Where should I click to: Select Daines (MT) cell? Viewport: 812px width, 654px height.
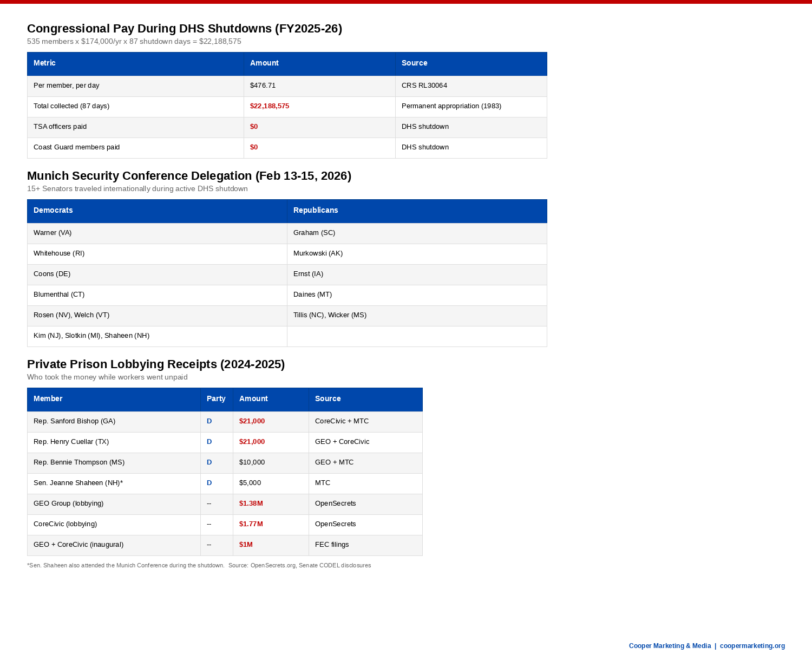(417, 295)
